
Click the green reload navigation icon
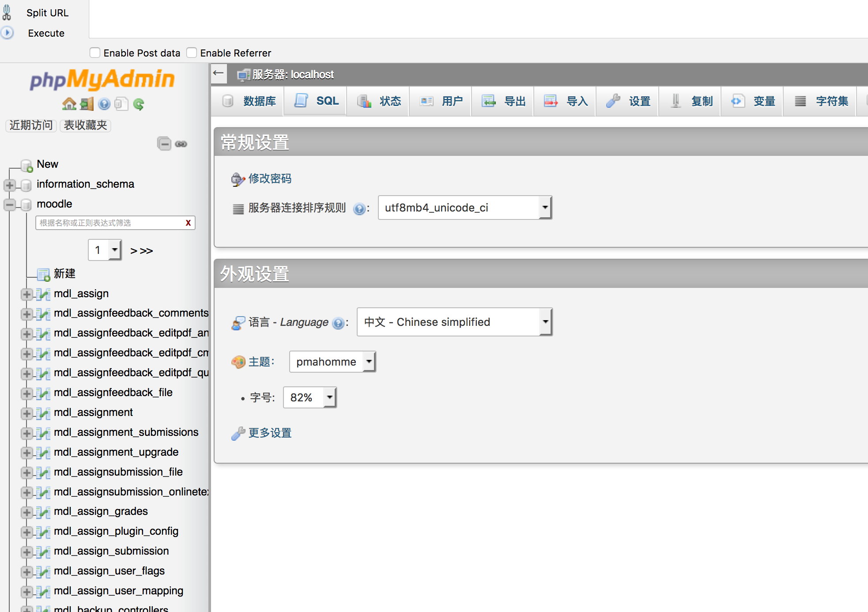[x=139, y=104]
